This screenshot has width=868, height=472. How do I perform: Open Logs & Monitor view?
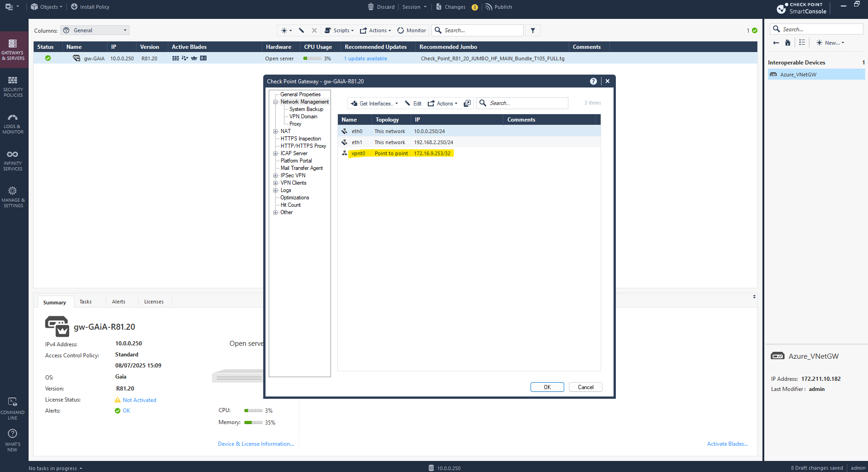coord(13,123)
